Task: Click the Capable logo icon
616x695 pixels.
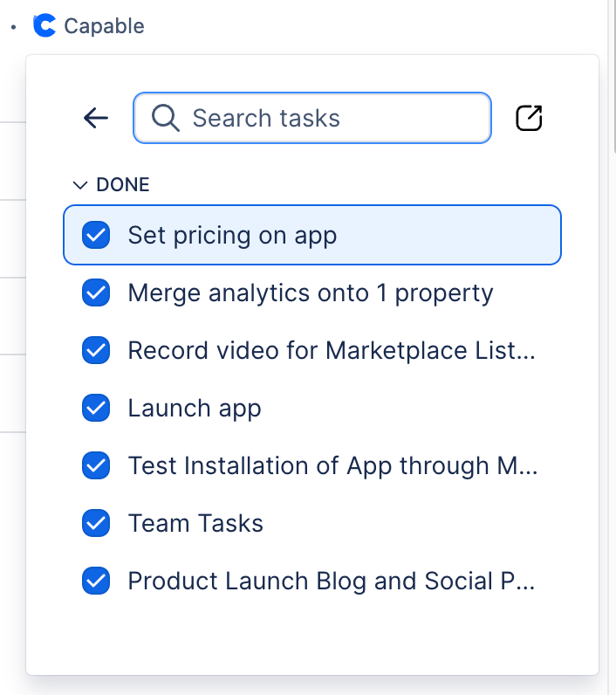Action: (x=44, y=26)
